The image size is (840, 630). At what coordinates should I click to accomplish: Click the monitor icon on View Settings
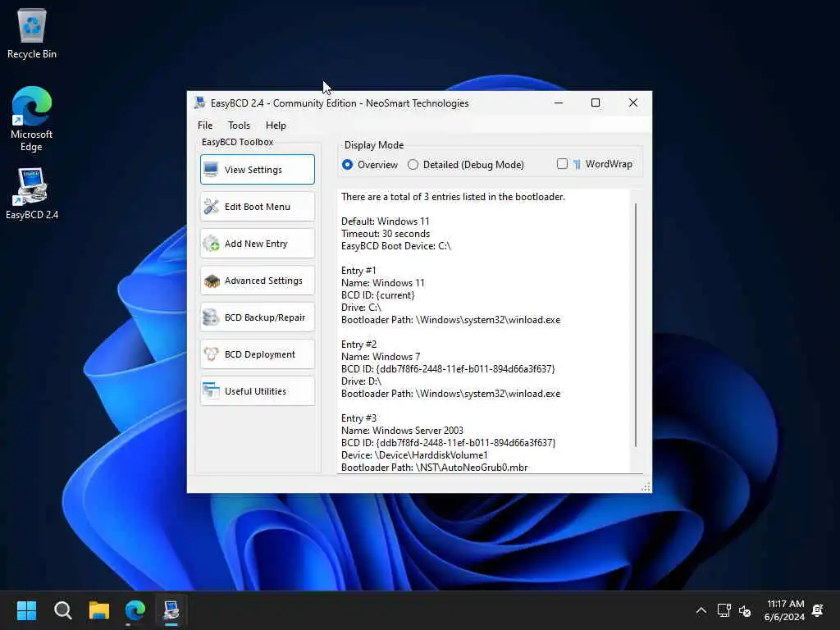(211, 169)
